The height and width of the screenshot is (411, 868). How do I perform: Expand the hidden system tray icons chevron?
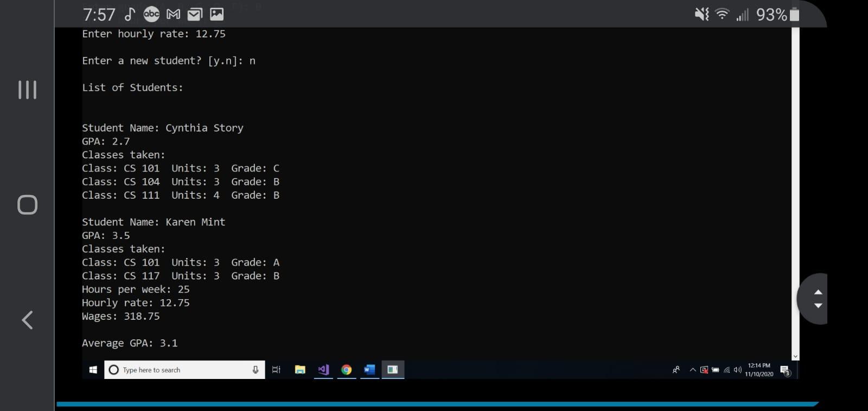pyautogui.click(x=693, y=370)
